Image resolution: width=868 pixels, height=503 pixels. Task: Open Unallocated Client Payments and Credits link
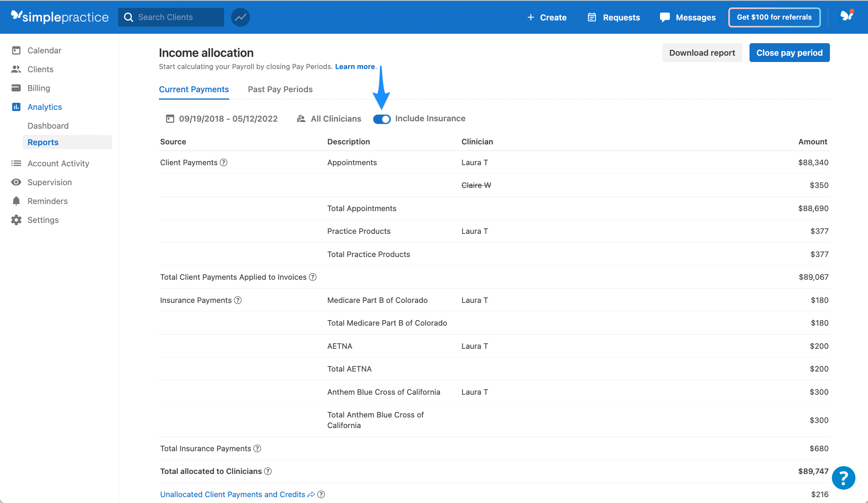232,494
